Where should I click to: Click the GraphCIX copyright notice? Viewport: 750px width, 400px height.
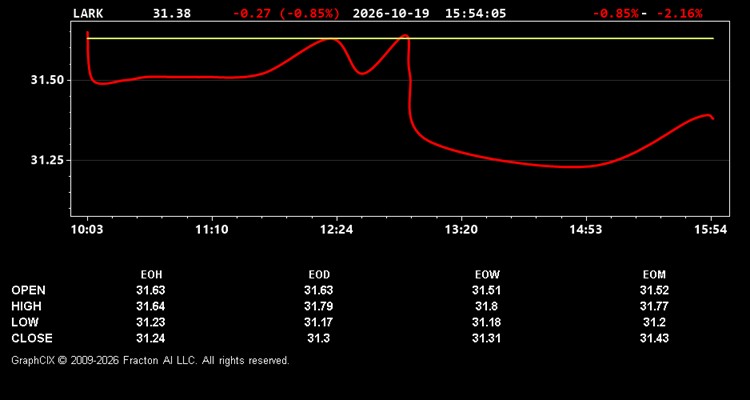coord(150,360)
